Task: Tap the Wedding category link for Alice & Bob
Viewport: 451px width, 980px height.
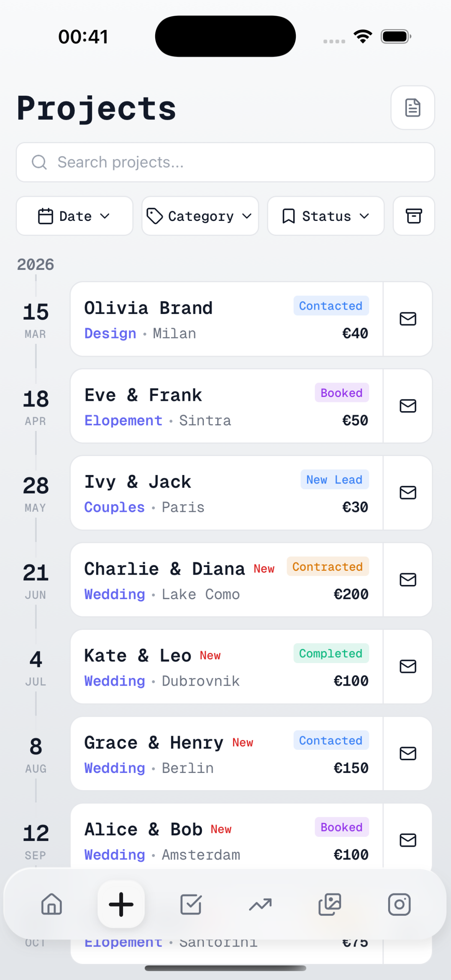Action: 115,855
